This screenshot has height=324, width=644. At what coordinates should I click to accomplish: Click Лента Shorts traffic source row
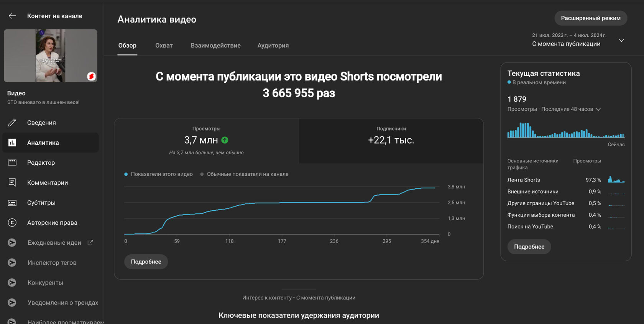click(x=566, y=180)
